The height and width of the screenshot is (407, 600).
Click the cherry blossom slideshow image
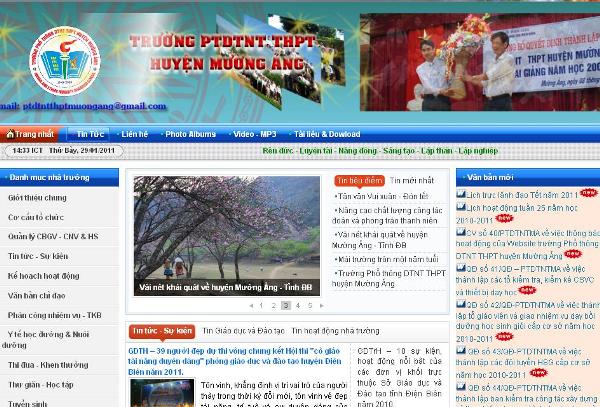(227, 228)
